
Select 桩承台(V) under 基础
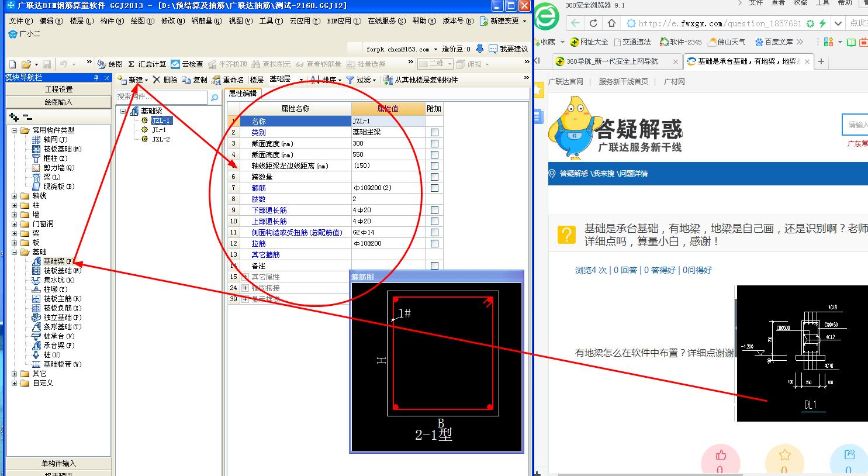coord(53,336)
